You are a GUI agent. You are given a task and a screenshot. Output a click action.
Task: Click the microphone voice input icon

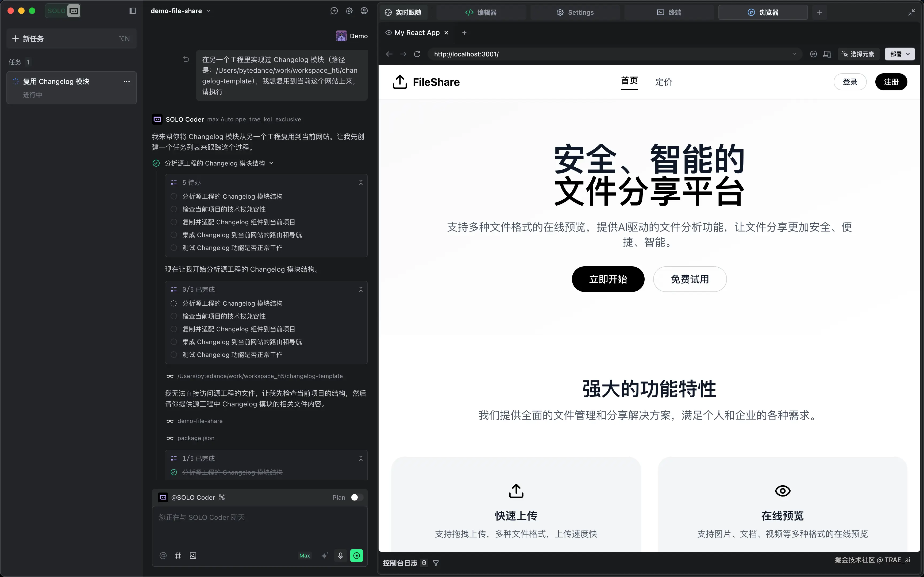(x=340, y=556)
